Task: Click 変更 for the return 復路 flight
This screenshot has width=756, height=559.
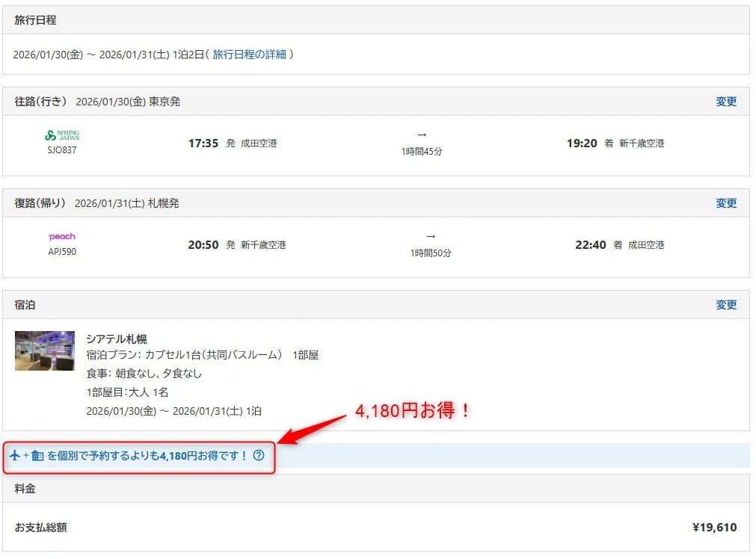Action: pos(726,203)
